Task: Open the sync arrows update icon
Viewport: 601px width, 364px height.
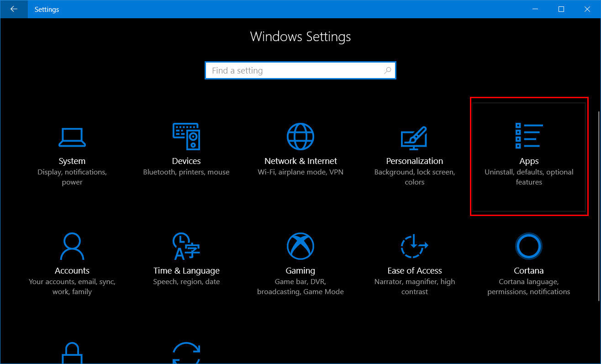Action: tap(186, 353)
